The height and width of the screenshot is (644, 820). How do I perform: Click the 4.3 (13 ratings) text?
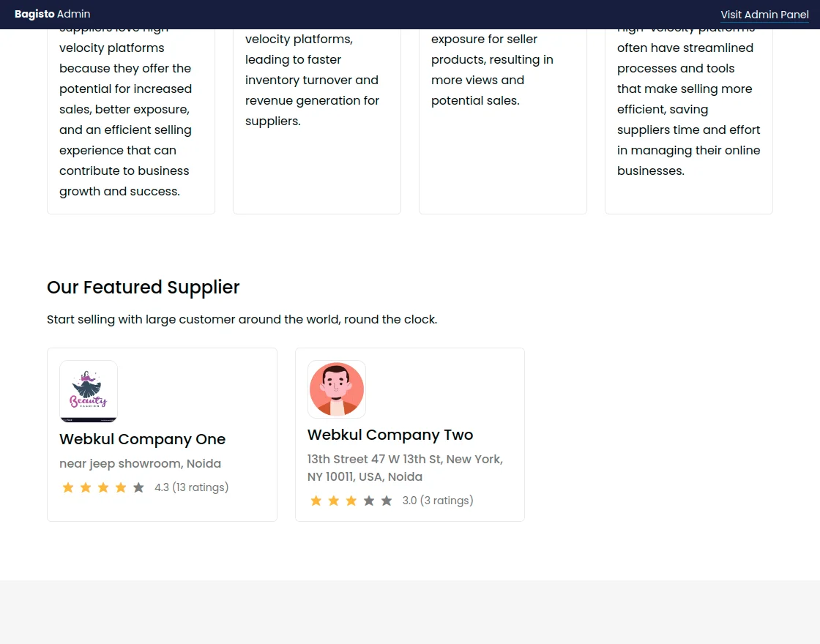[x=191, y=487]
